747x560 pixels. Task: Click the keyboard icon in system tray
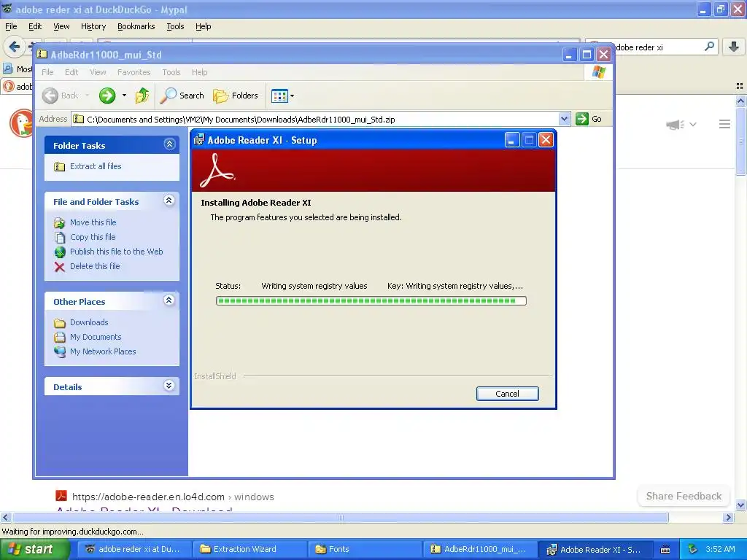click(x=665, y=550)
